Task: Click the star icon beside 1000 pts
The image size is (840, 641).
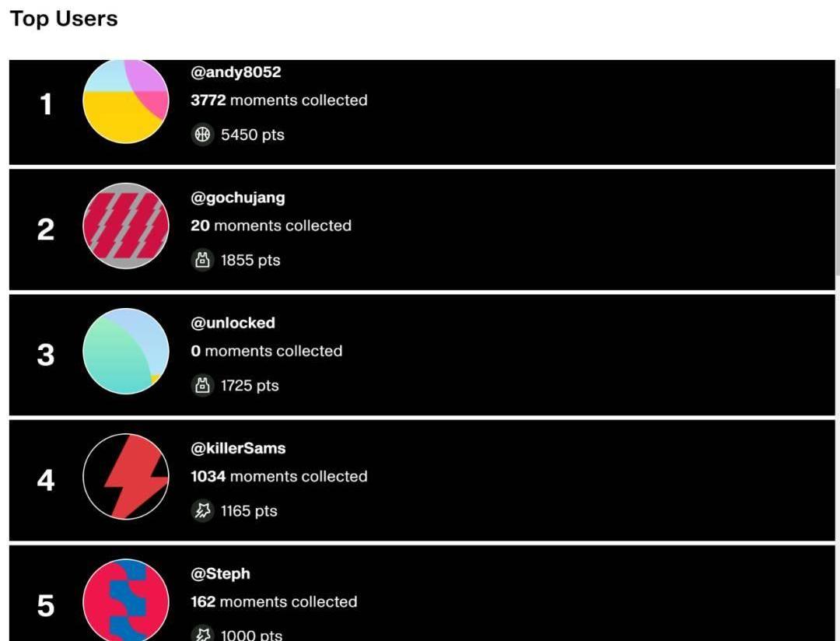Action: coord(202,633)
